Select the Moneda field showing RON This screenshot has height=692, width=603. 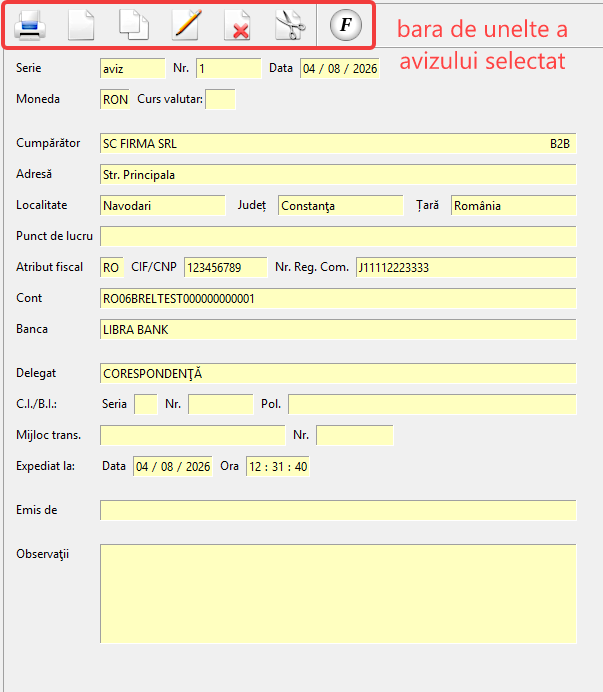(115, 99)
